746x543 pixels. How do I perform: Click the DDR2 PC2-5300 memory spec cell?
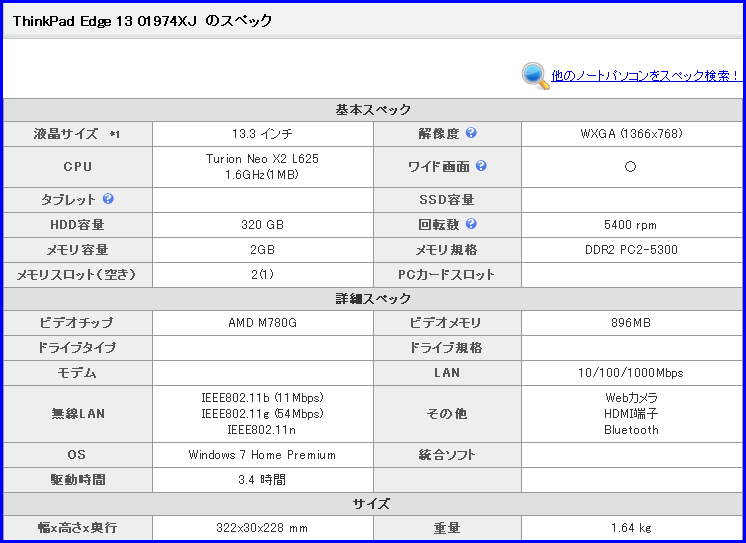[632, 250]
